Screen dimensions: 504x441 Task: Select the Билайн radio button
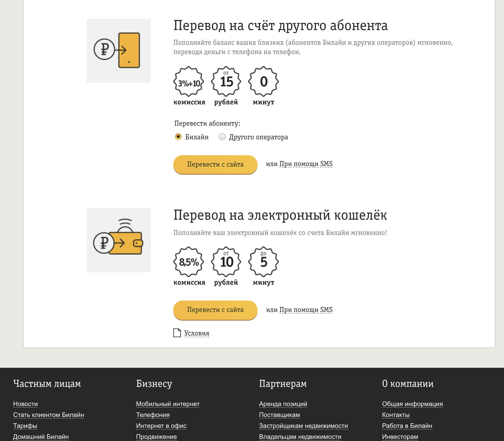click(x=179, y=137)
